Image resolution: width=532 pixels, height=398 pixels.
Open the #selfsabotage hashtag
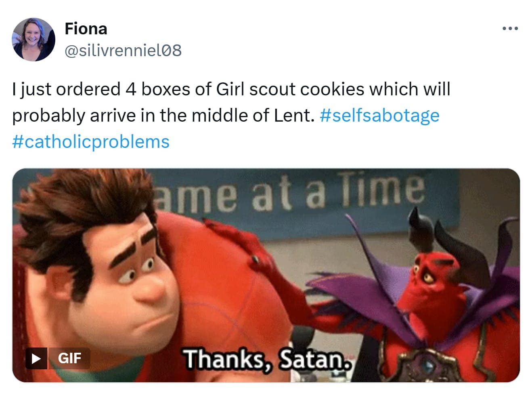coord(379,116)
